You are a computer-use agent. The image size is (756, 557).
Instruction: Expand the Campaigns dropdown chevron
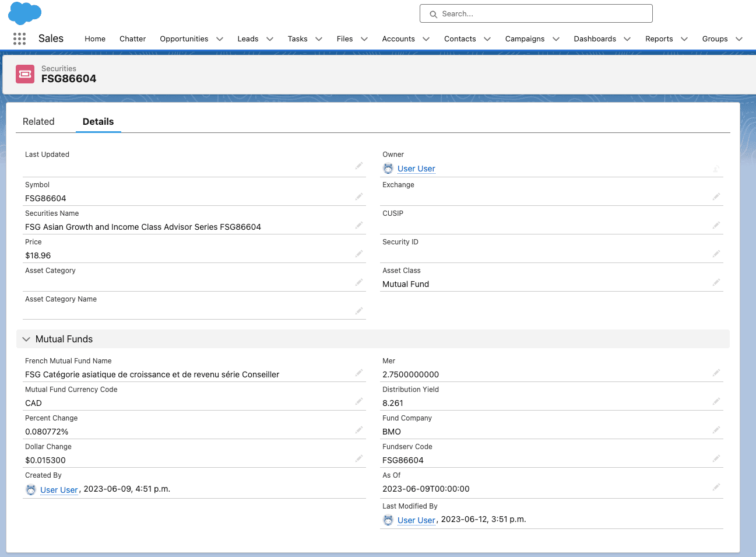(556, 39)
